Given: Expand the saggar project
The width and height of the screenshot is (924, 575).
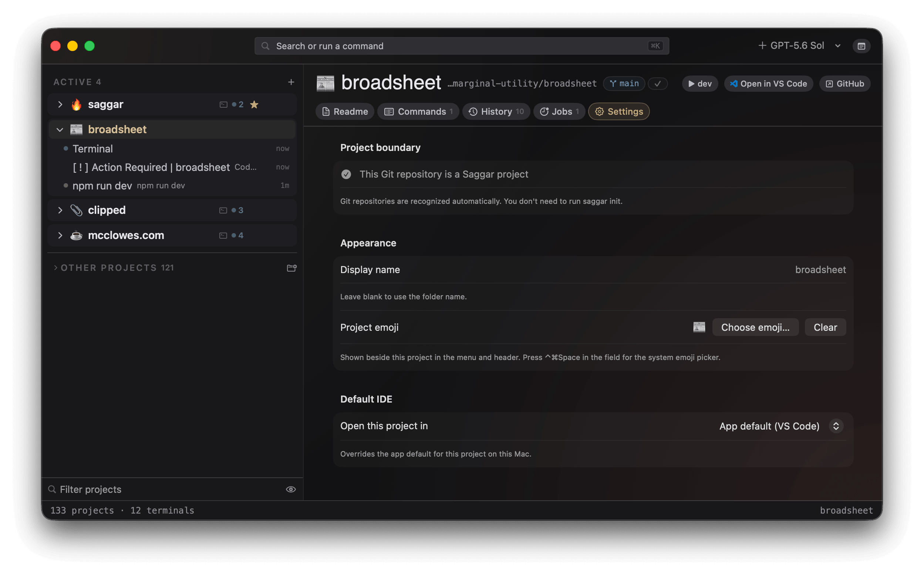Looking at the screenshot, I should 60,105.
